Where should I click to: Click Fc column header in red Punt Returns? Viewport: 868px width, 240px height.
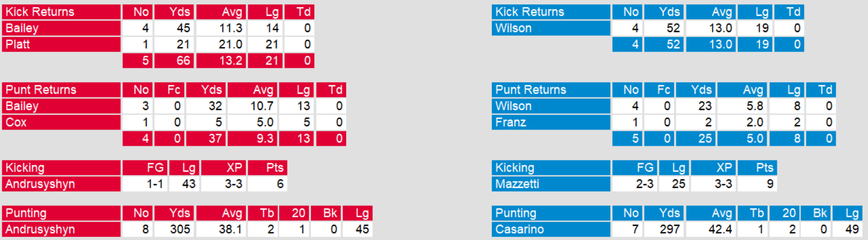pyautogui.click(x=174, y=90)
